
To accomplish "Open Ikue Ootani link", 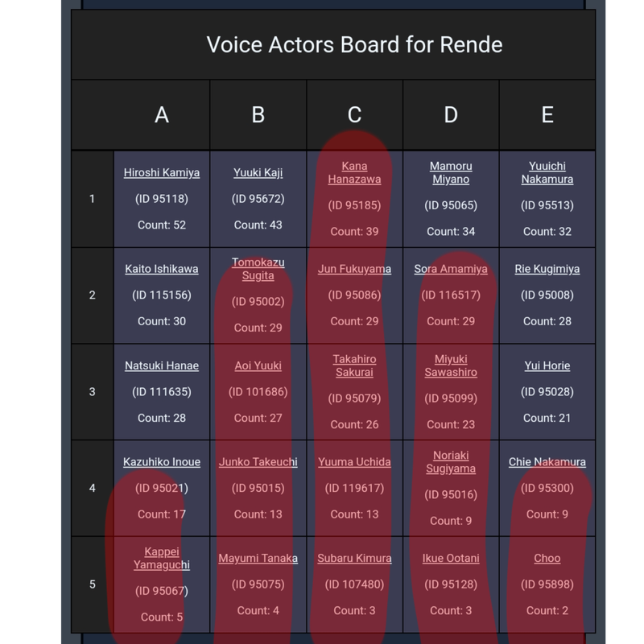I will (x=451, y=558).
